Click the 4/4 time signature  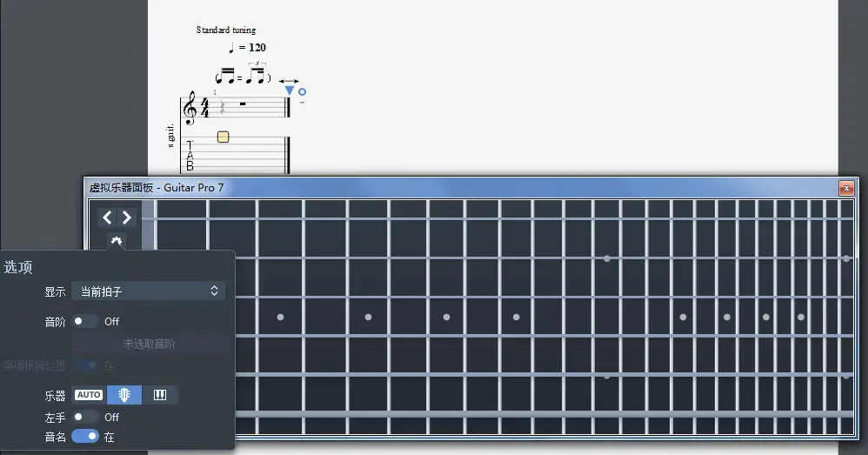(x=204, y=107)
